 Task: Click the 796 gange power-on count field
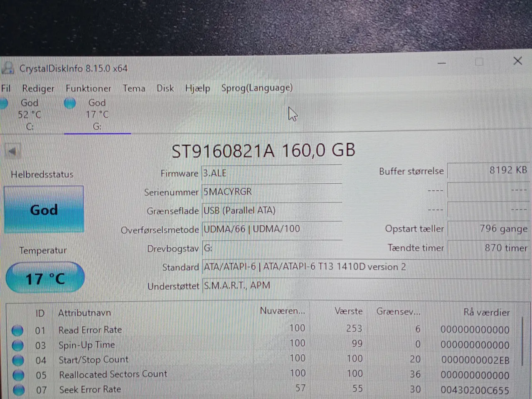click(488, 229)
